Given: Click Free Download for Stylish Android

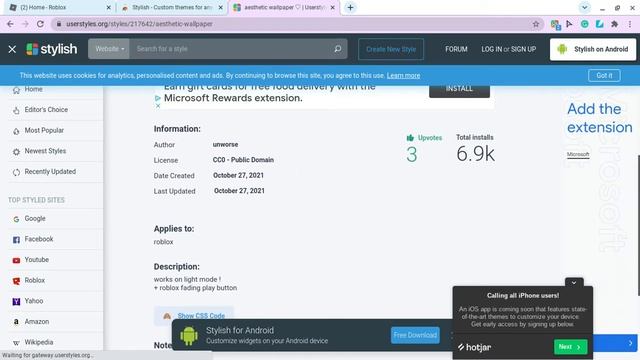Looking at the screenshot, I should 415,335.
